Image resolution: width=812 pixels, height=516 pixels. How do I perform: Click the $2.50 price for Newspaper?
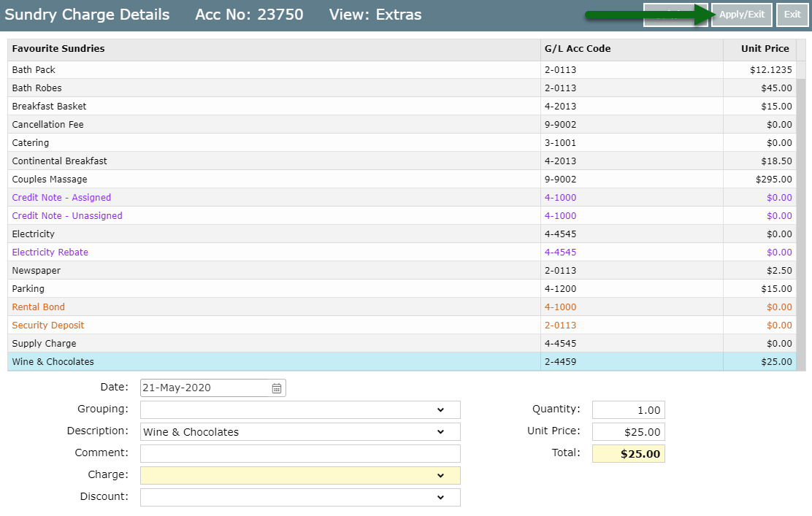pos(779,270)
